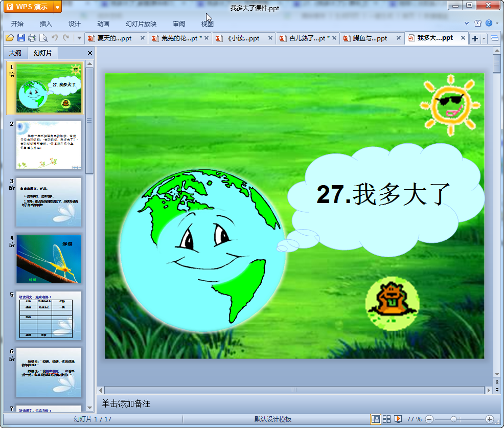Open print preview from the quick toolbar
Viewport: 504px width, 428px height.
pos(43,38)
